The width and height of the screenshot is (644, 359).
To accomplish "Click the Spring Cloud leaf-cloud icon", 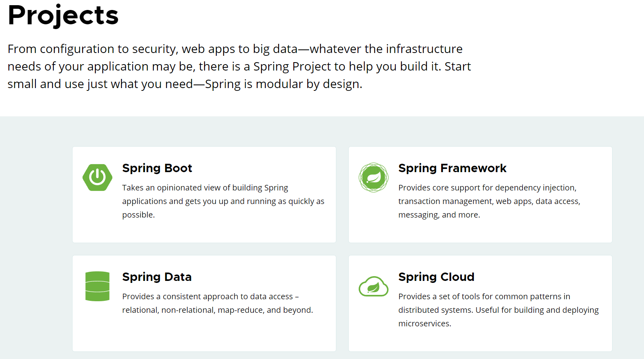I will (373, 286).
